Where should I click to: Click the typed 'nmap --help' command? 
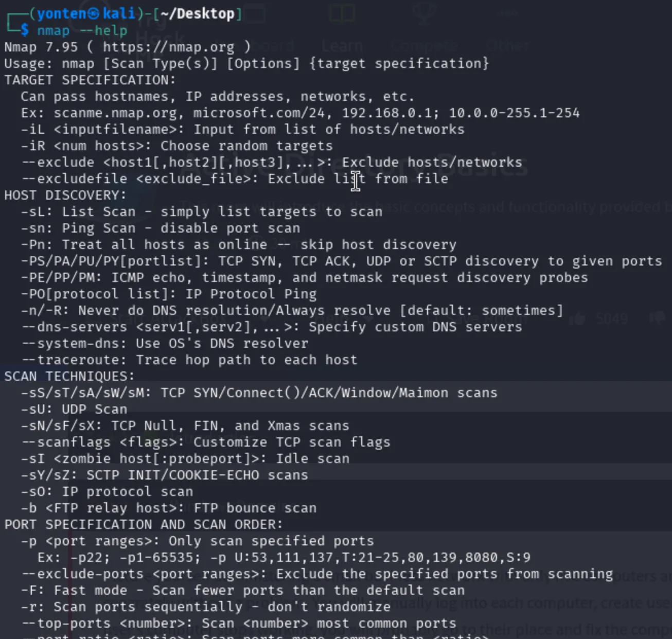point(82,31)
